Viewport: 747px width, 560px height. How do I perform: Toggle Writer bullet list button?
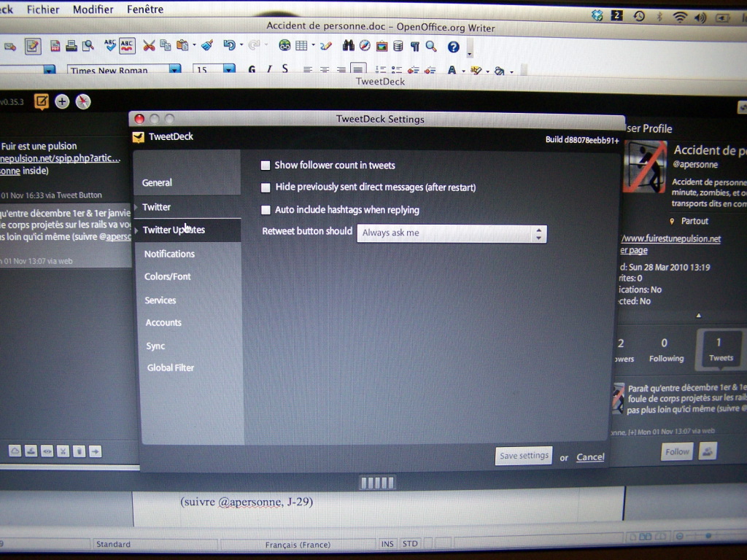396,69
